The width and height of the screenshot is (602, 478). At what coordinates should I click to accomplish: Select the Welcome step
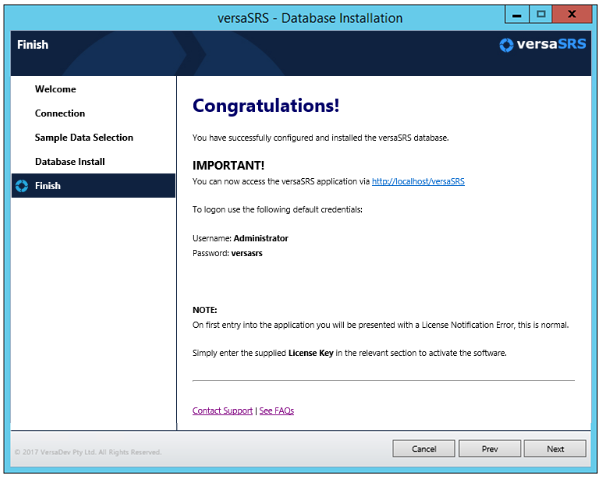pyautogui.click(x=55, y=89)
